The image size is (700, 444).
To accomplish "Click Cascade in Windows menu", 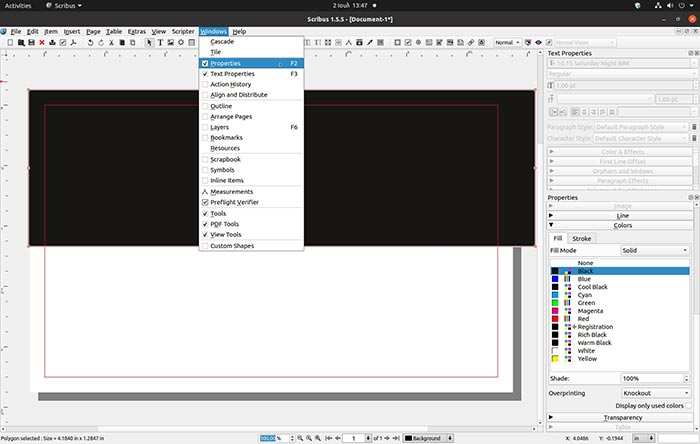I will point(251,41).
